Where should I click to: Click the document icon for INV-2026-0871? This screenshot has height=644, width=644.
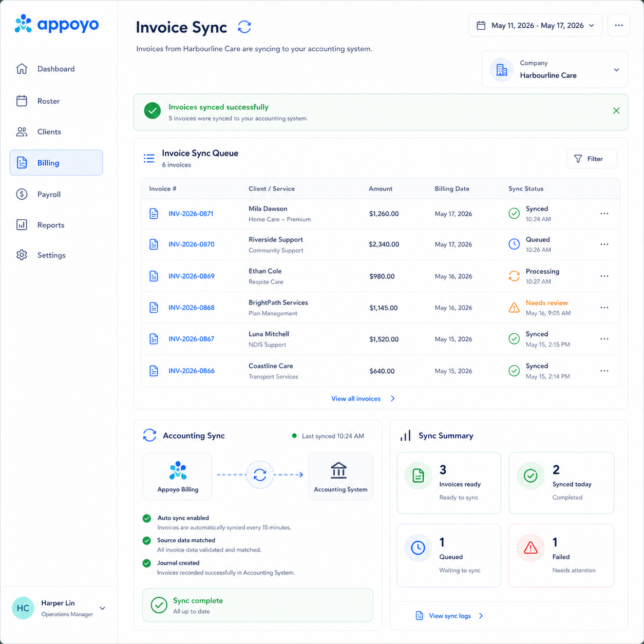pos(154,214)
